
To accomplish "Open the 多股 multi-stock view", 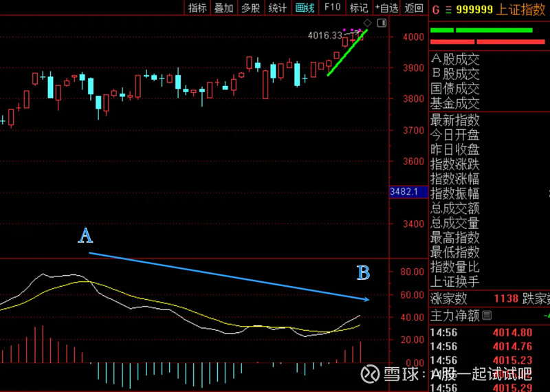I will 251,8.
